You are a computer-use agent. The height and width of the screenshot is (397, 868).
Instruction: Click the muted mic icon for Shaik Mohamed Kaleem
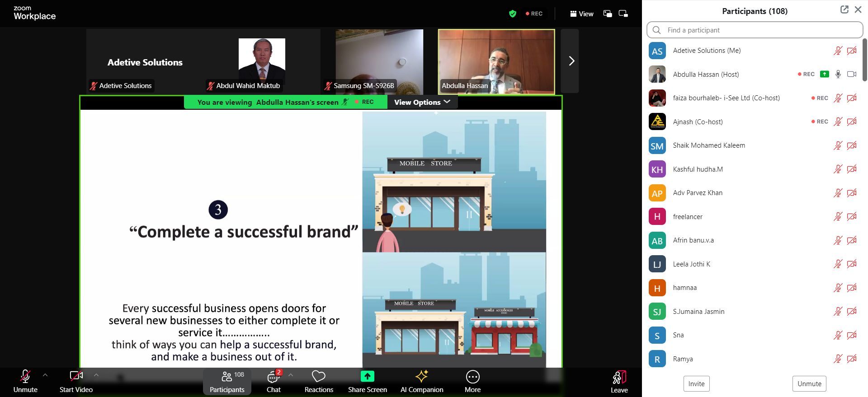838,145
